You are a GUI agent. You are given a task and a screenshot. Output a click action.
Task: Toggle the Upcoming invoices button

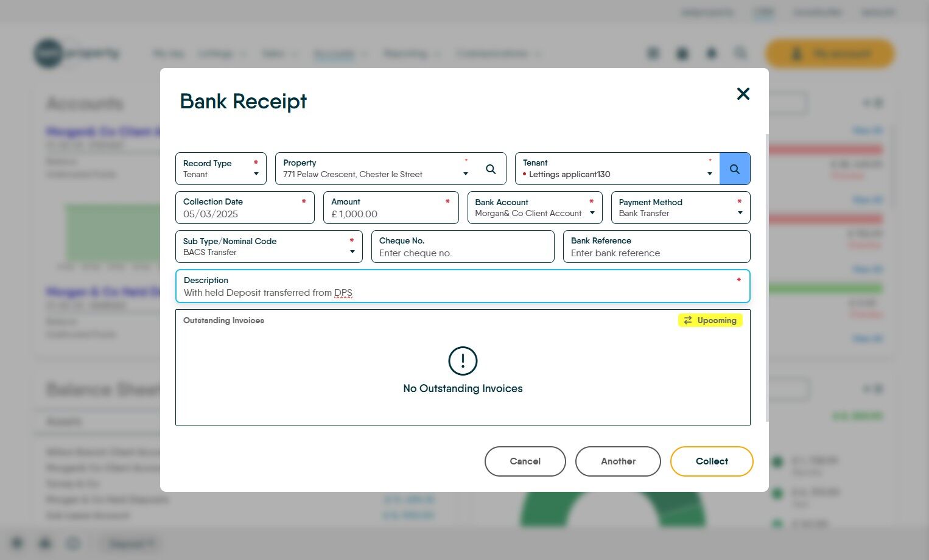(x=710, y=320)
